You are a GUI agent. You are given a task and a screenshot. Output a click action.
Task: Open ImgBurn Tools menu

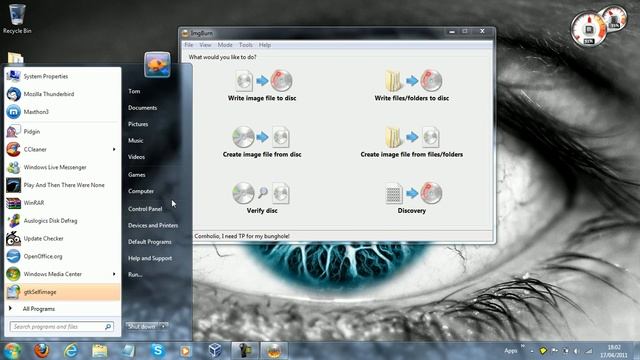click(246, 45)
